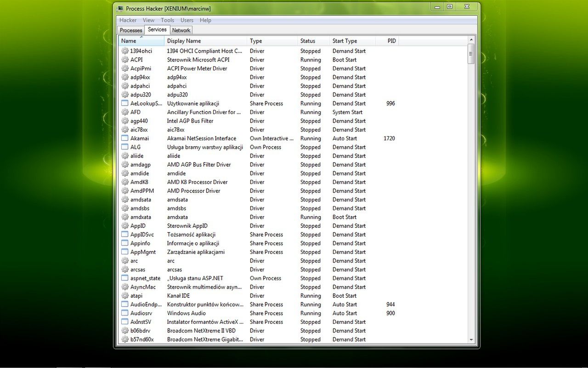
Task: Click the Audiosrv service window icon
Action: (x=125, y=313)
